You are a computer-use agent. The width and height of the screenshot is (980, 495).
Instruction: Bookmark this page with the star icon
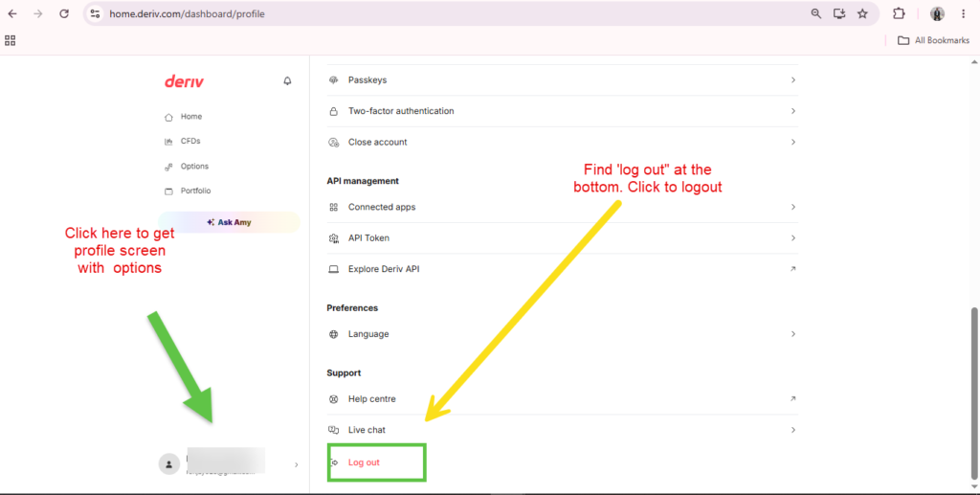pyautogui.click(x=862, y=13)
